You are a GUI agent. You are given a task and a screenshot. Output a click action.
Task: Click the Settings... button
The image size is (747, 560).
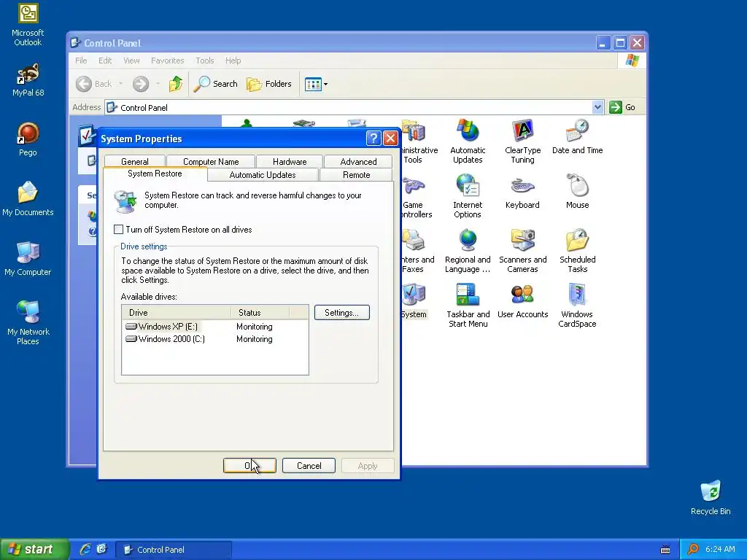click(x=341, y=312)
